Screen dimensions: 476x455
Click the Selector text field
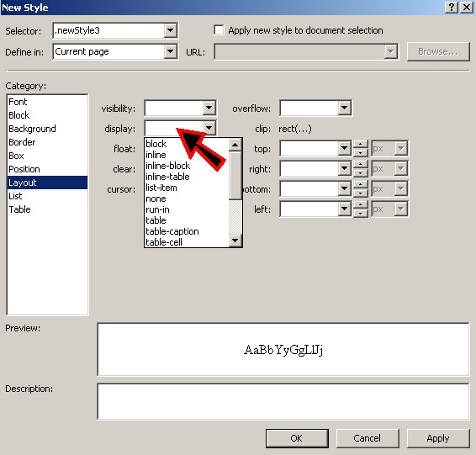[x=108, y=30]
